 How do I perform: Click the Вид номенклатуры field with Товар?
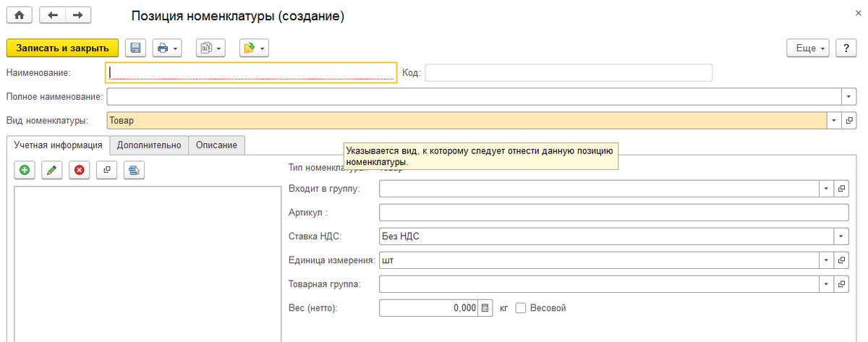click(x=467, y=120)
